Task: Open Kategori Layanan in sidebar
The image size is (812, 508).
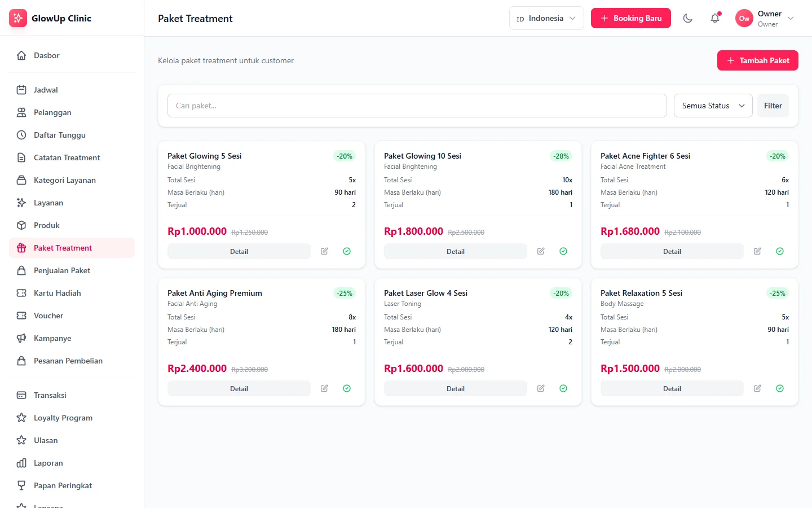Action: coord(72,180)
